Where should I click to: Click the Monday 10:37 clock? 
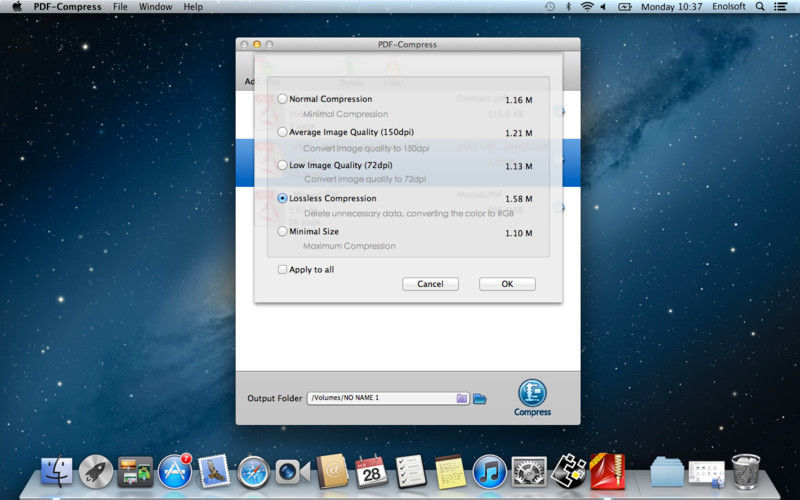pos(671,7)
